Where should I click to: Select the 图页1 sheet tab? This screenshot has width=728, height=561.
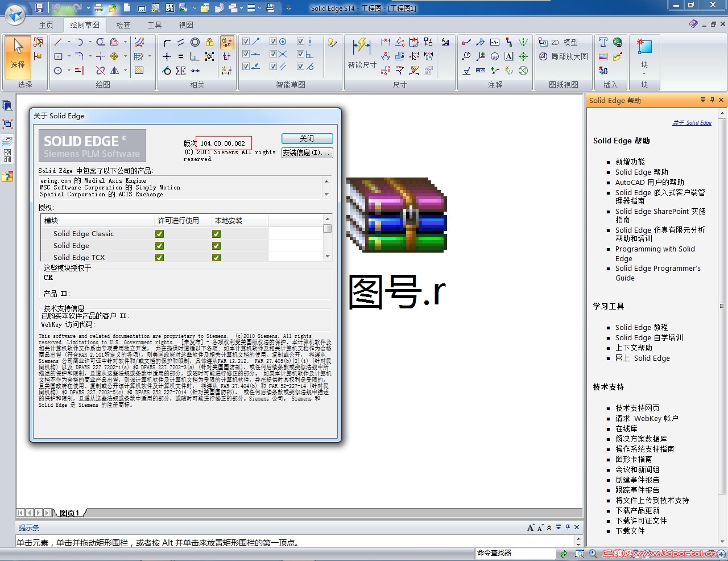coord(70,513)
